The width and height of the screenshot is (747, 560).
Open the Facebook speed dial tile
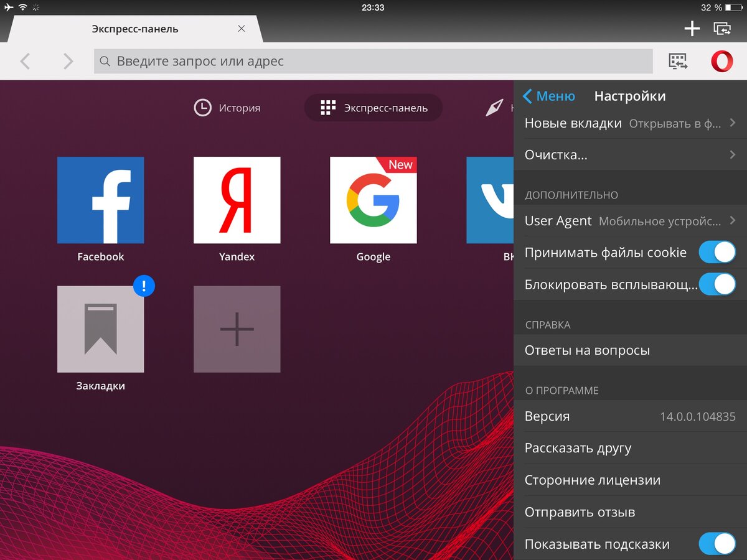pos(100,200)
